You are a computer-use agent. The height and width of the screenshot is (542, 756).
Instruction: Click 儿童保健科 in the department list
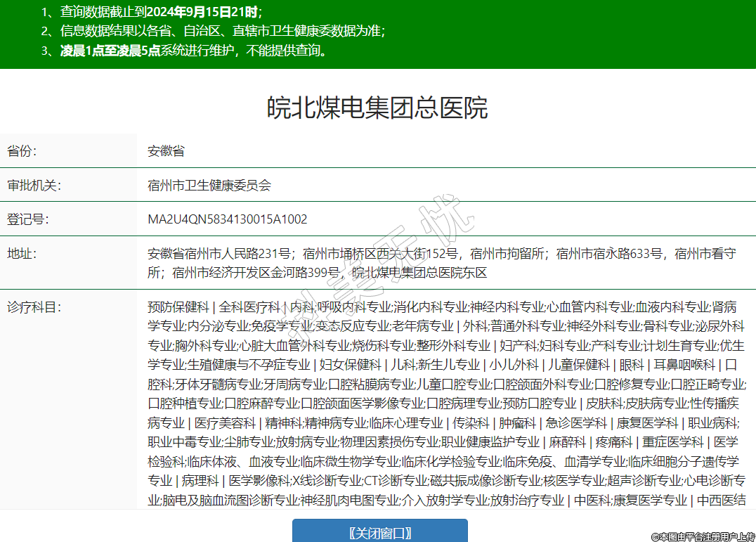tap(578, 365)
